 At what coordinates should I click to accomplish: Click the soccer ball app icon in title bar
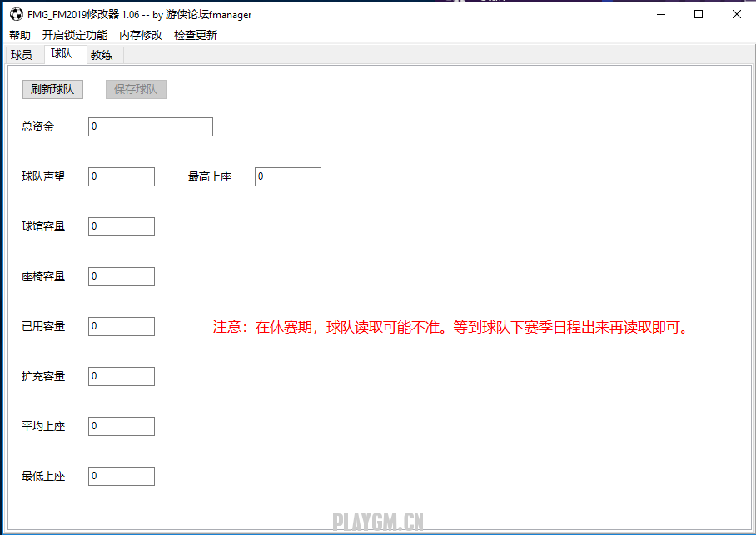[x=17, y=14]
